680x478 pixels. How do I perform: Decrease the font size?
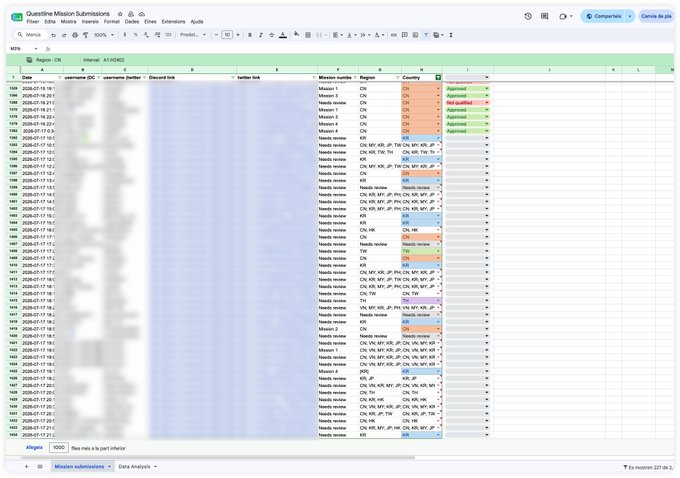pyautogui.click(x=216, y=35)
